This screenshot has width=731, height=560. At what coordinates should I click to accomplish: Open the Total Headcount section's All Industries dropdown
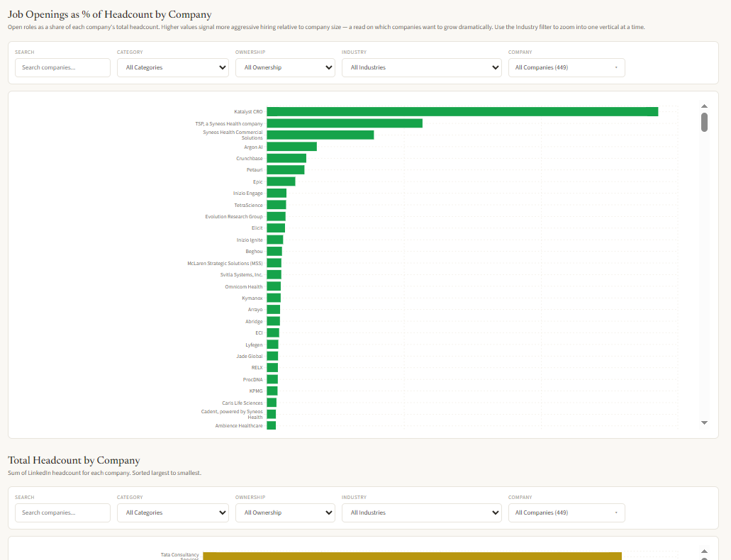click(421, 513)
